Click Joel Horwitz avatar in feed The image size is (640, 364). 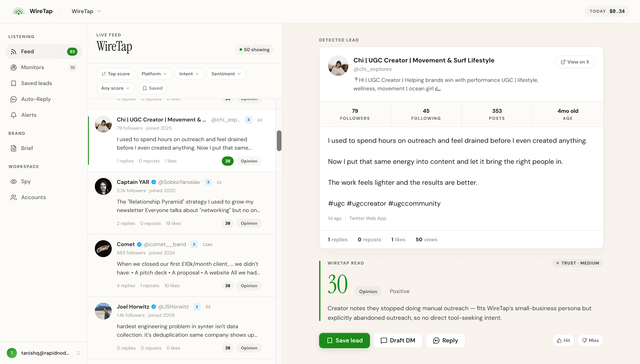point(103,311)
